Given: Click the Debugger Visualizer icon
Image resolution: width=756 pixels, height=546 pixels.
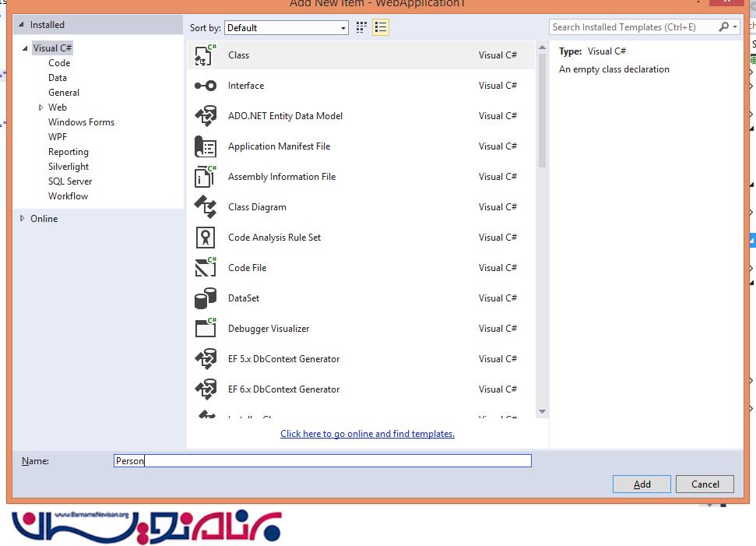Looking at the screenshot, I should point(206,329).
